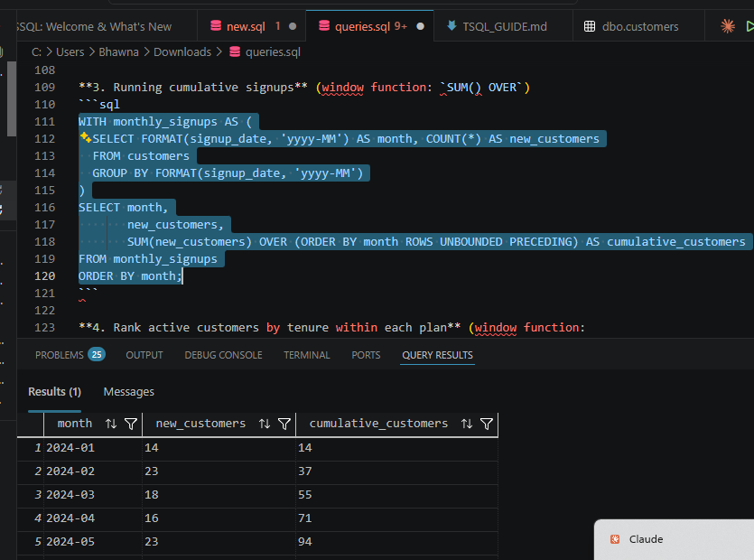The width and height of the screenshot is (754, 560).
Task: Open the Debug Console panel tab
Action: tap(223, 355)
